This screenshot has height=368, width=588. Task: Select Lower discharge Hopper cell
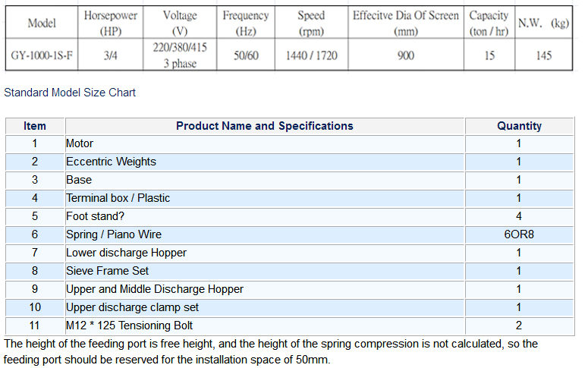click(x=126, y=253)
